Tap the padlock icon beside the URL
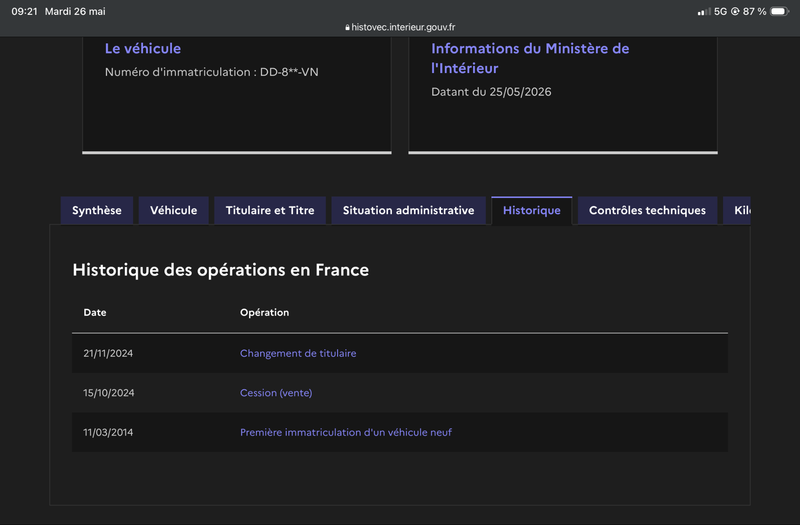 pos(347,28)
